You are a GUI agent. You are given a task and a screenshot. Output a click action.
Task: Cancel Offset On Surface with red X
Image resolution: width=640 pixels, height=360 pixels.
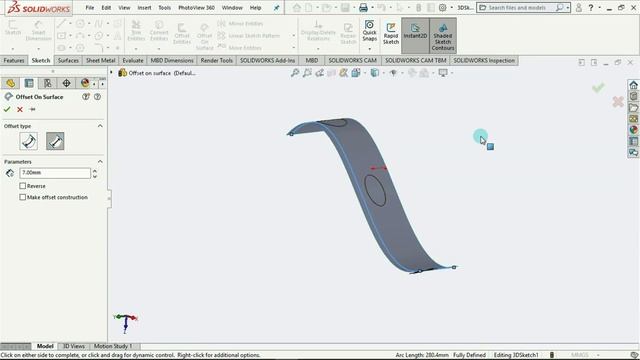pos(20,109)
